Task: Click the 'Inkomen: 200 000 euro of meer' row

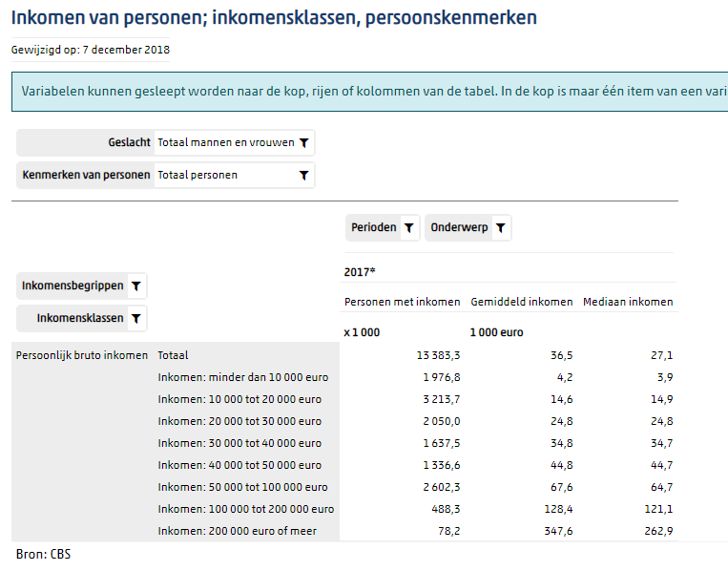Action: [237, 531]
